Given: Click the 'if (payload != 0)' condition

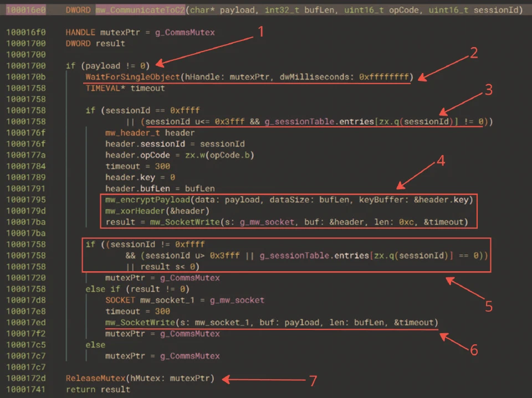Looking at the screenshot, I should pos(108,66).
